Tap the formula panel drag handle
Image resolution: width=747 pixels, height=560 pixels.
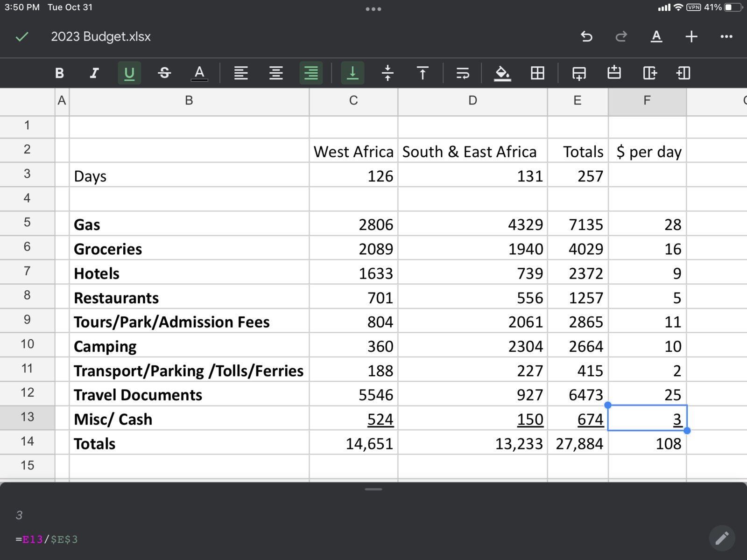373,489
